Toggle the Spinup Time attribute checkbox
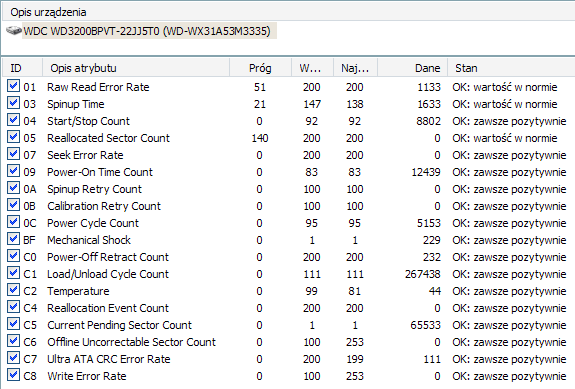Viewport: 575px width, 389px height. (13, 103)
